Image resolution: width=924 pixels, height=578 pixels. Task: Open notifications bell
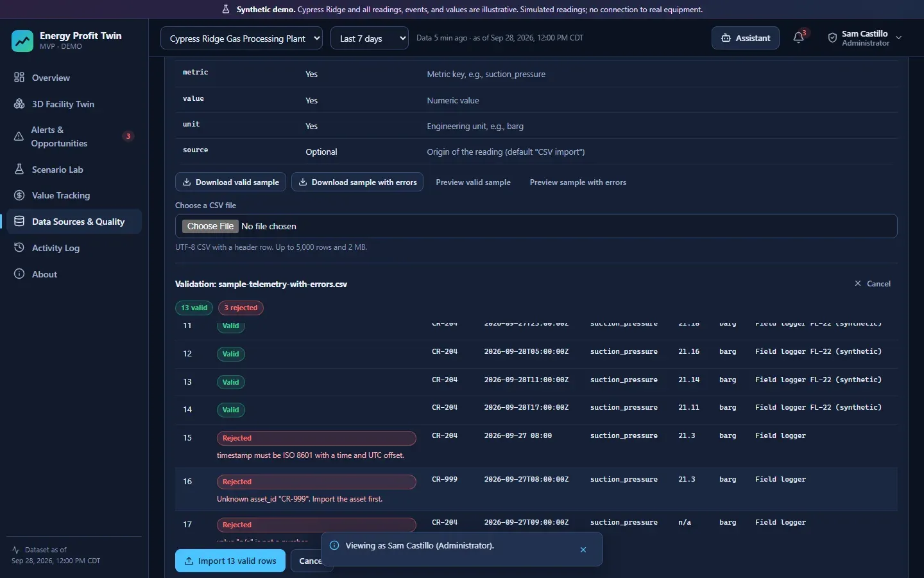click(x=799, y=38)
